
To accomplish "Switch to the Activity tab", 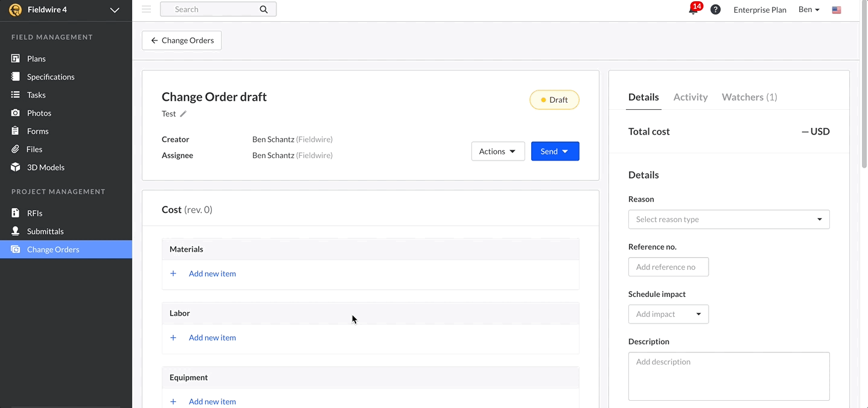I will pyautogui.click(x=690, y=97).
